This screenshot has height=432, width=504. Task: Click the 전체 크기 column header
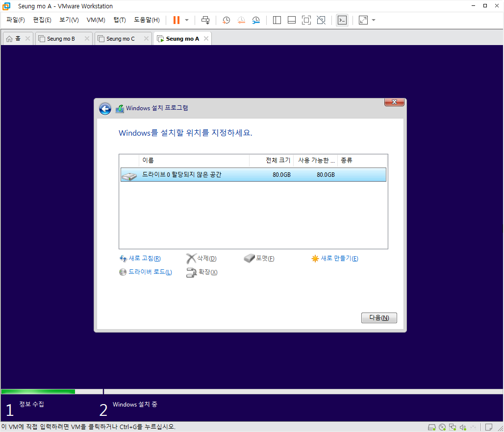271,160
